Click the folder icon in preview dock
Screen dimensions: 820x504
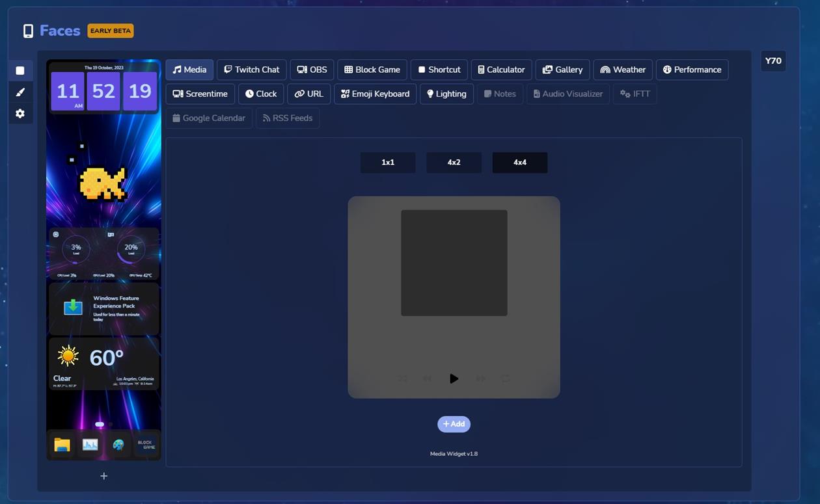click(x=62, y=445)
